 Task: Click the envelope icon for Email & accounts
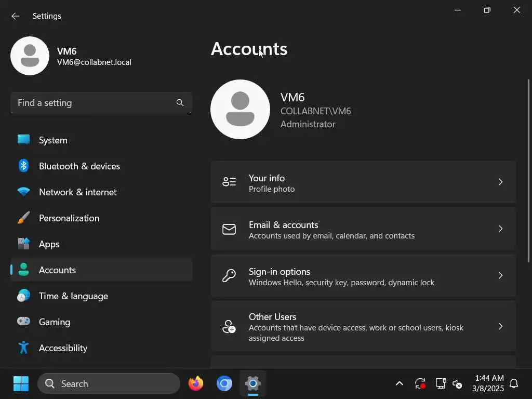point(229,229)
